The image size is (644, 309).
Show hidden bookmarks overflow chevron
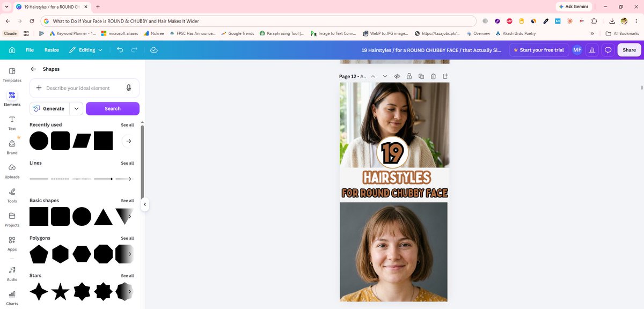tap(592, 33)
